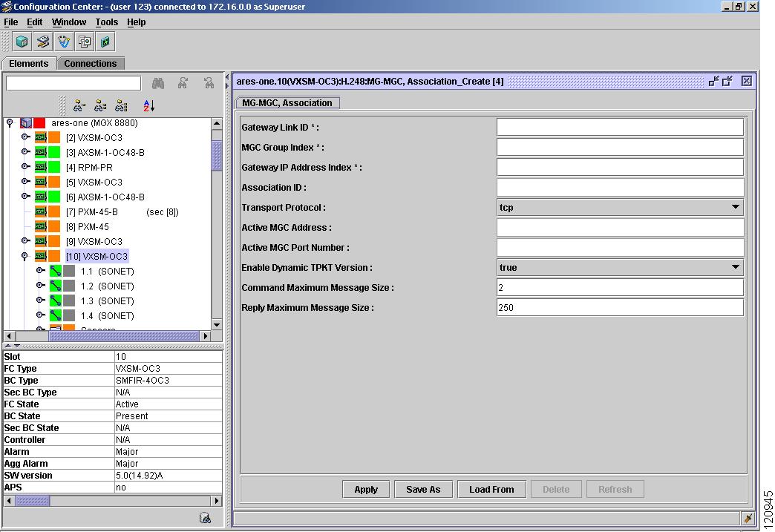
Task: Open the Edit menu
Action: point(35,22)
